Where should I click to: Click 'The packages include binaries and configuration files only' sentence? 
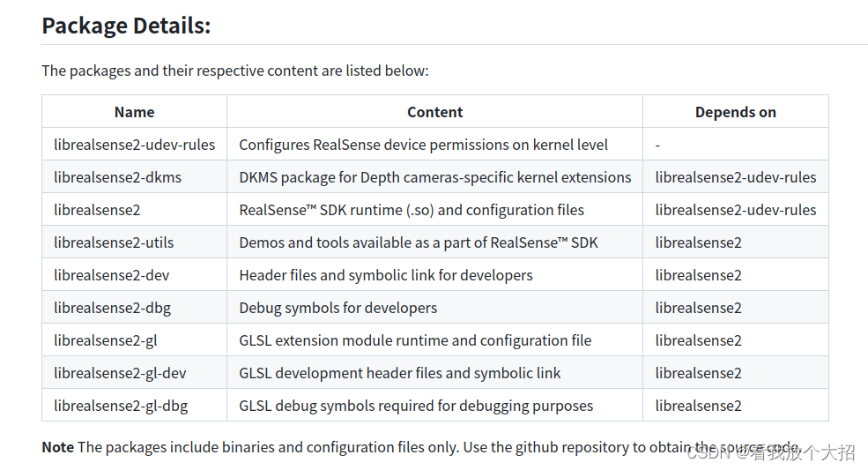269,447
